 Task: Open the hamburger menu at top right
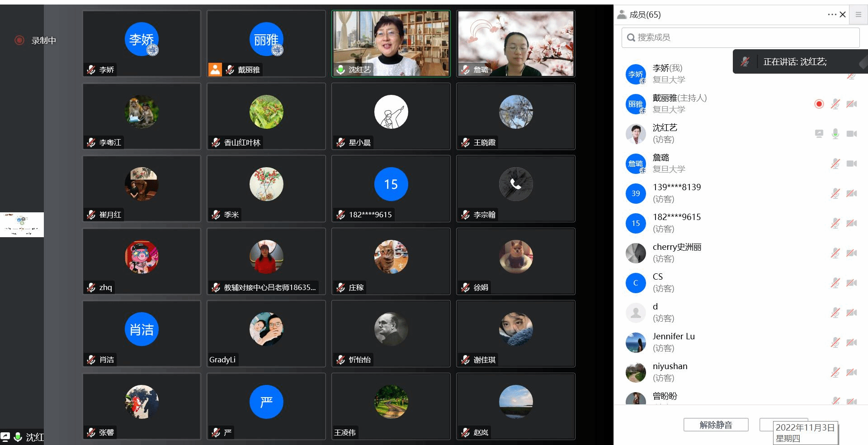tap(858, 14)
